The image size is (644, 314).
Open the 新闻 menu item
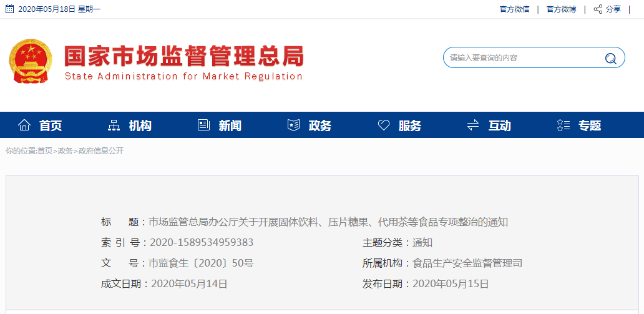(x=230, y=125)
